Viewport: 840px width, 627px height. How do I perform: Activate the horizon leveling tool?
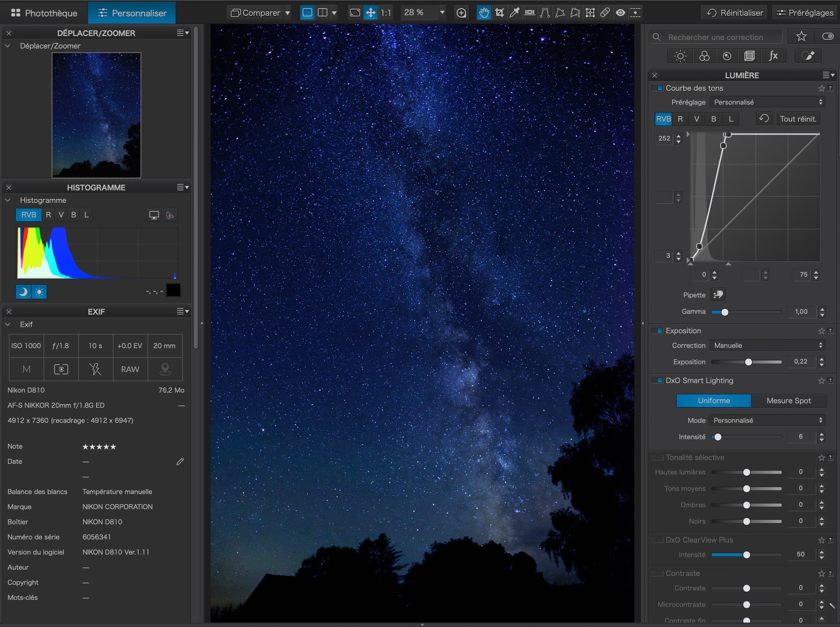(x=529, y=13)
